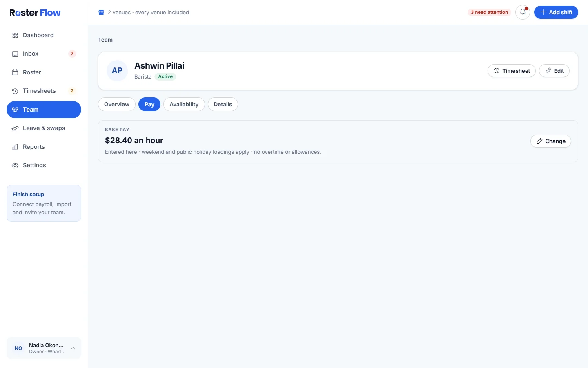
Task: Click the Barista role label
Action: 143,76
